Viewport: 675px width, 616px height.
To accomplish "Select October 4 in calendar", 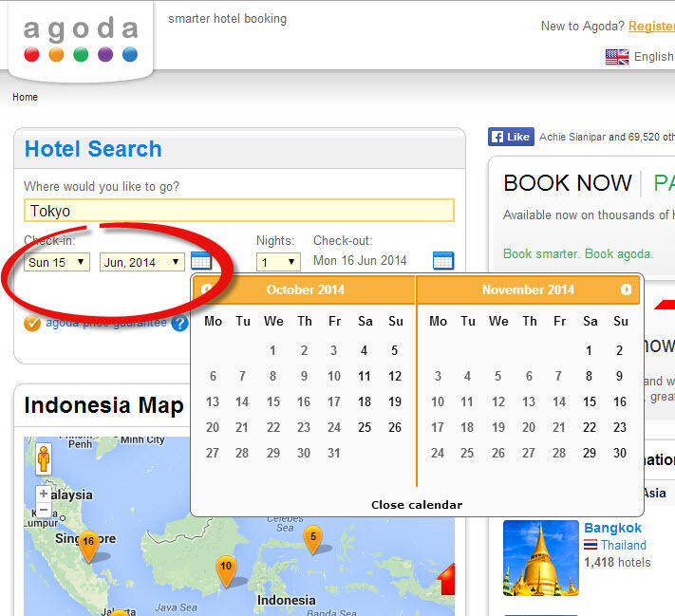I will [x=364, y=350].
